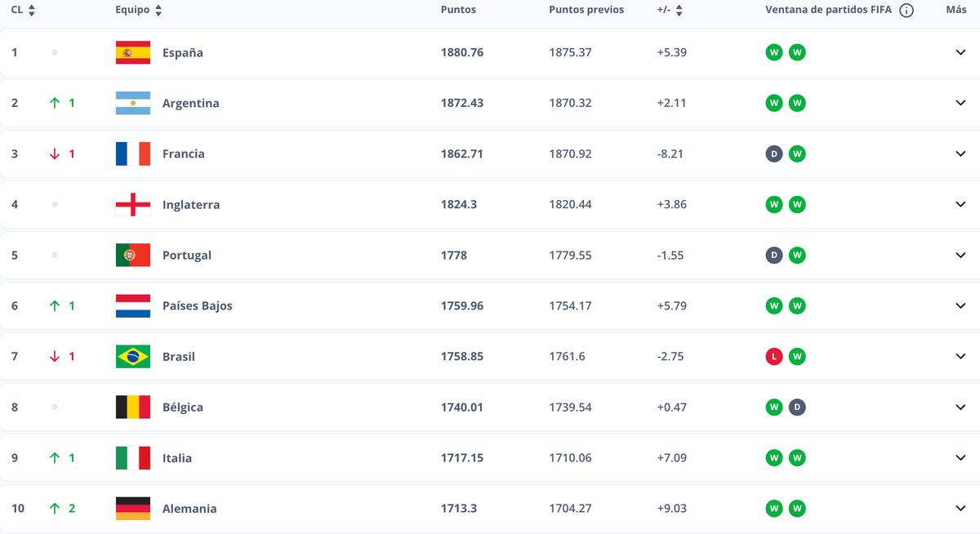Click the Alemania flag icon
Viewport: 980px width, 534px height.
pyautogui.click(x=132, y=509)
